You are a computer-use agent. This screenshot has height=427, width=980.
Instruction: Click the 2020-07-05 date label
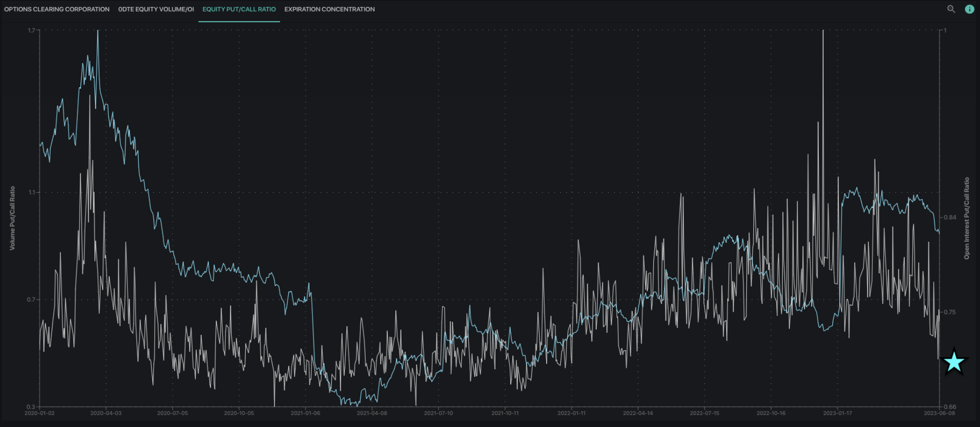[x=172, y=413]
